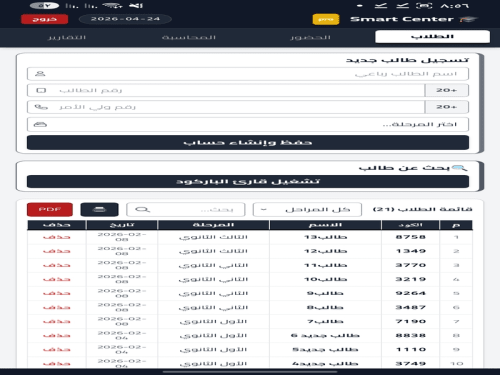Open the التقارير tab
This screenshot has width=500, height=375.
point(67,37)
